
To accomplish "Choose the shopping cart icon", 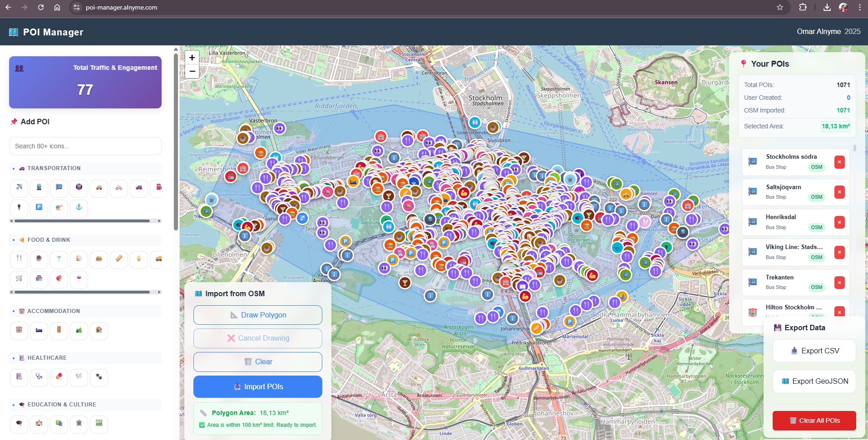I will [x=19, y=279].
